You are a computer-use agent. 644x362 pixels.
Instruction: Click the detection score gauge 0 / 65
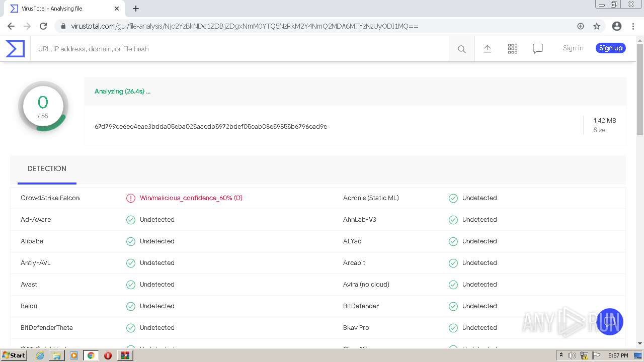pos(43,107)
